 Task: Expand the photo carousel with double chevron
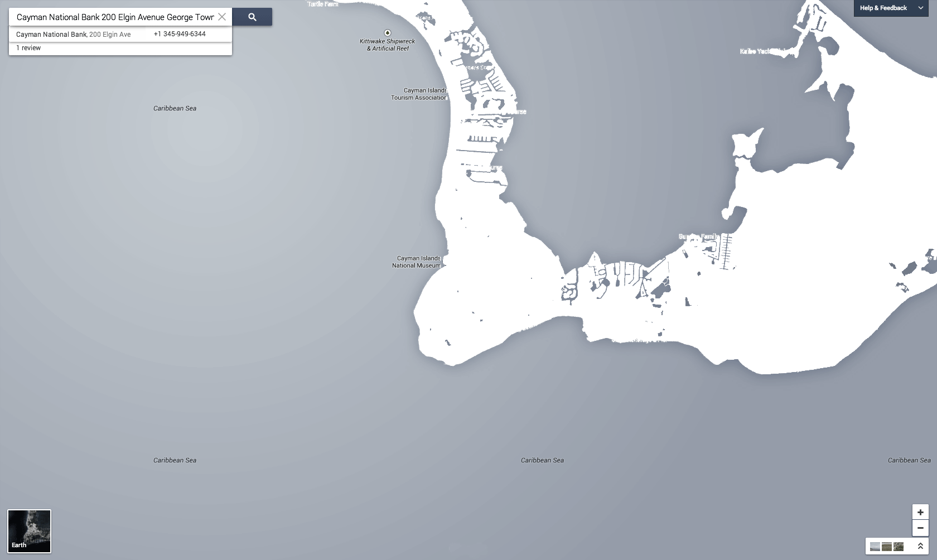pyautogui.click(x=920, y=546)
